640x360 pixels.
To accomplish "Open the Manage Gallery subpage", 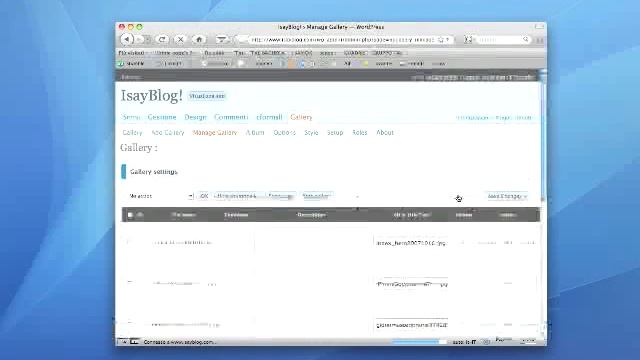I will (x=215, y=133).
